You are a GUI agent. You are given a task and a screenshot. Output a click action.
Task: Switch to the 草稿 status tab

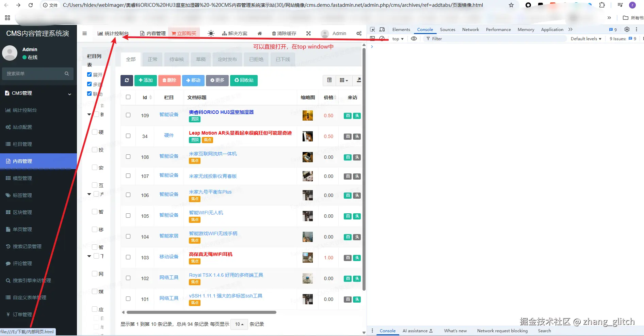pos(201,59)
